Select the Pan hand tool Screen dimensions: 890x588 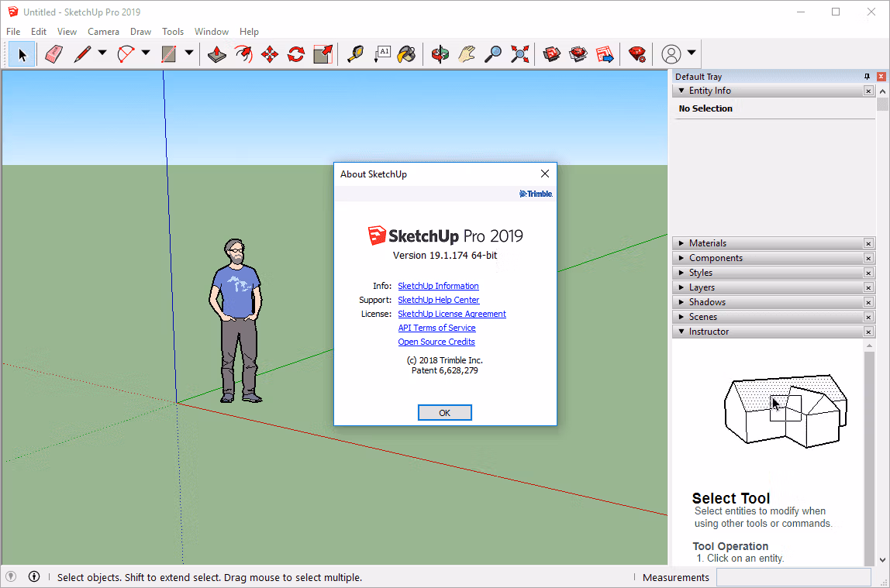pos(467,54)
